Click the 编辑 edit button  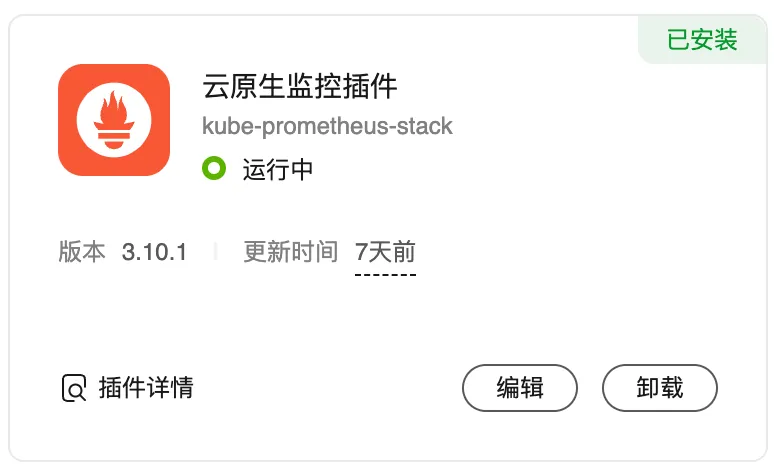(x=519, y=388)
